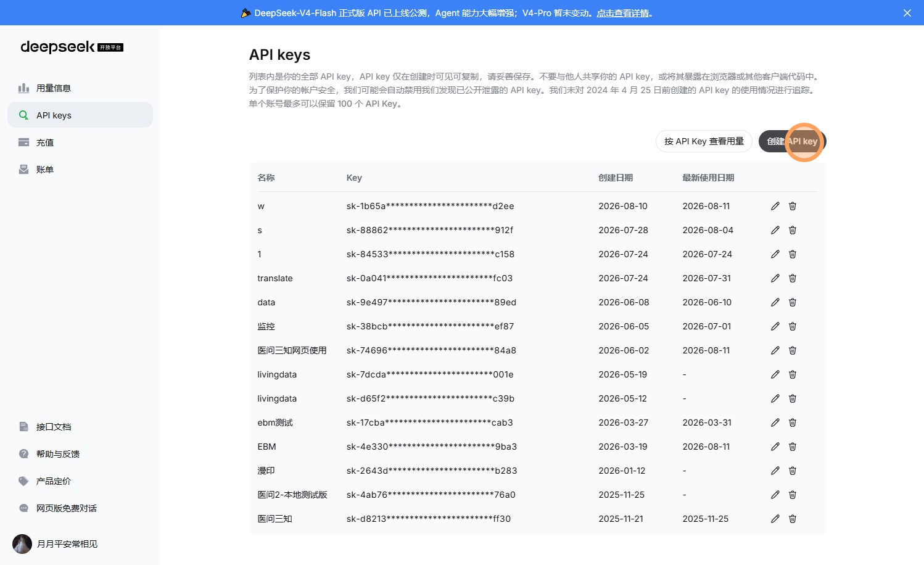924x565 pixels.
Task: Click the name cell translate
Action: tap(275, 278)
